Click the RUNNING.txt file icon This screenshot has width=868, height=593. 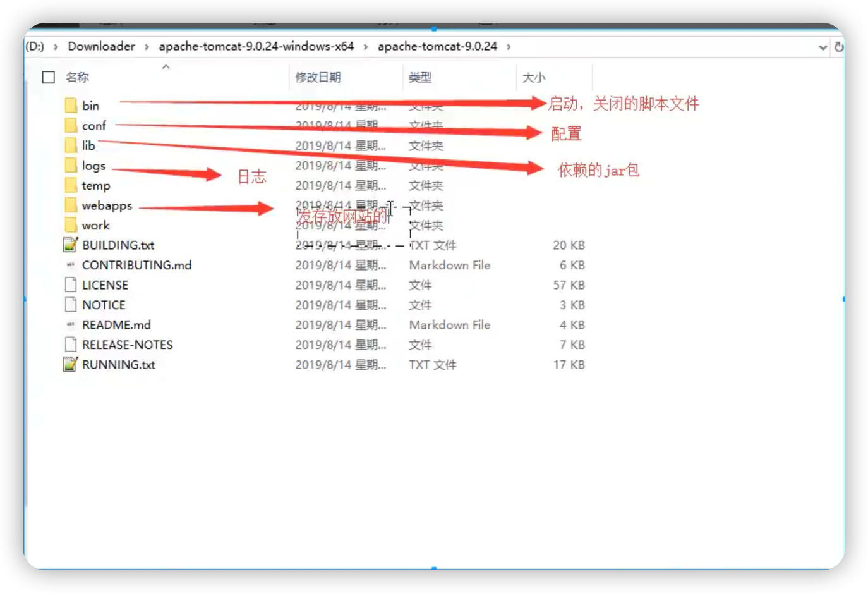click(71, 364)
